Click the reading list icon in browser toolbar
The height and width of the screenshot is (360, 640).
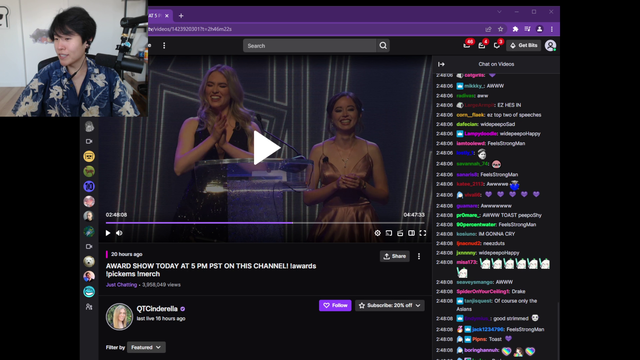(x=527, y=29)
